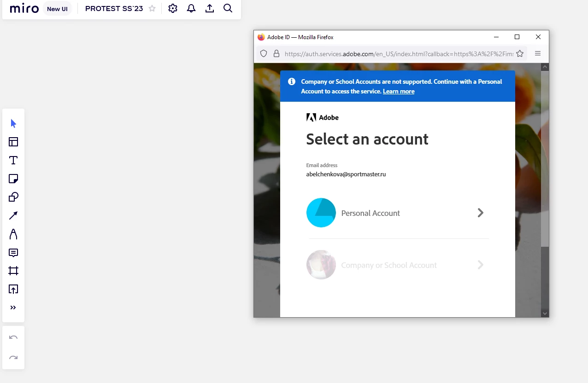Click Company or School Account chevron

point(481,265)
